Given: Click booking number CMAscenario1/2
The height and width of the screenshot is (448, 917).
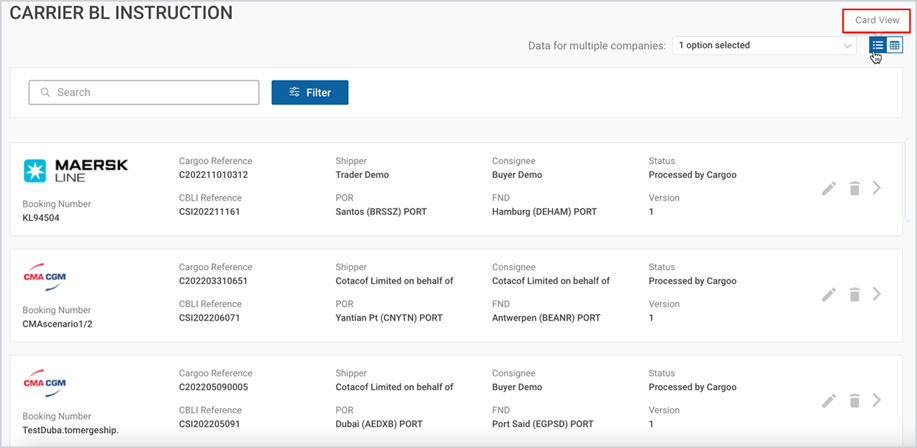Looking at the screenshot, I should click(x=57, y=323).
